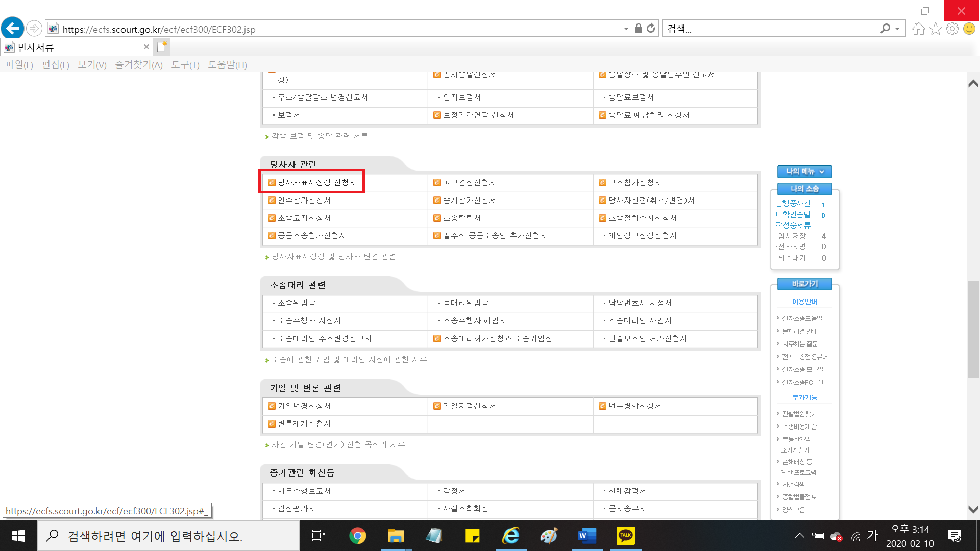Expand the search provider dropdown arrow

(x=897, y=29)
